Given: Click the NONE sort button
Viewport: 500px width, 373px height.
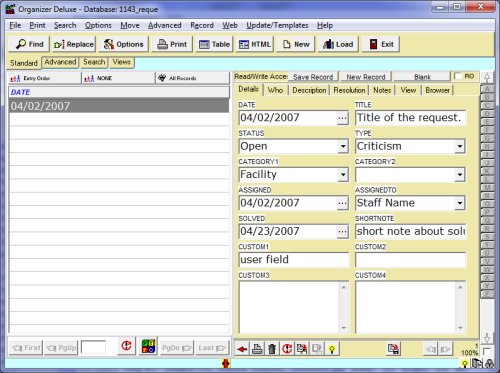Looking at the screenshot, I should pos(118,78).
